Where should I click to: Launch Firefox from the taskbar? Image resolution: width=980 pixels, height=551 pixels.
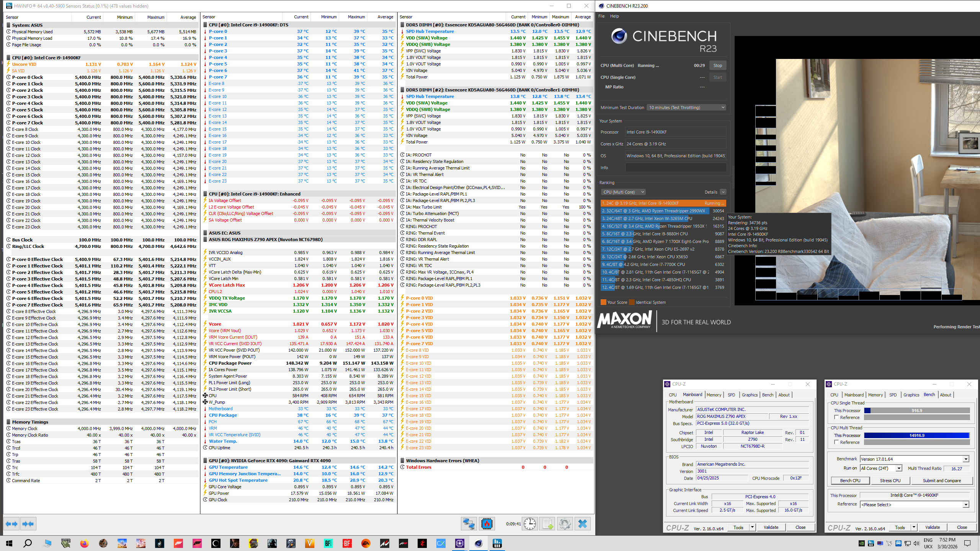(84, 543)
